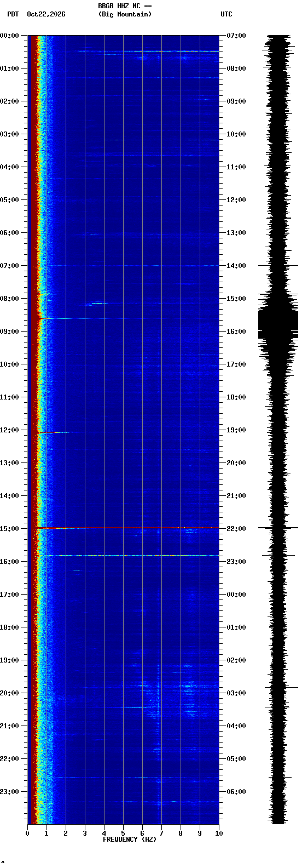Click the PDT time label '00:00'
The image size is (302, 868).
point(9,36)
